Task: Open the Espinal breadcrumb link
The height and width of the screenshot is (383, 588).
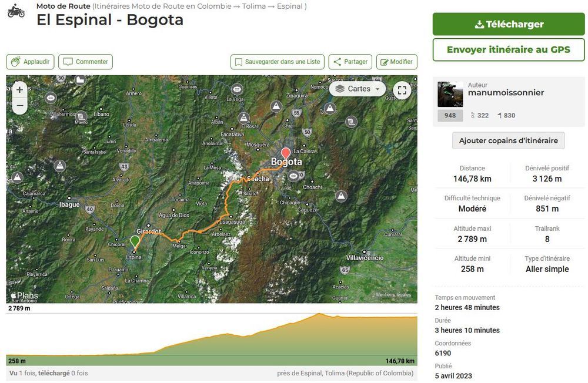Action: (289, 6)
